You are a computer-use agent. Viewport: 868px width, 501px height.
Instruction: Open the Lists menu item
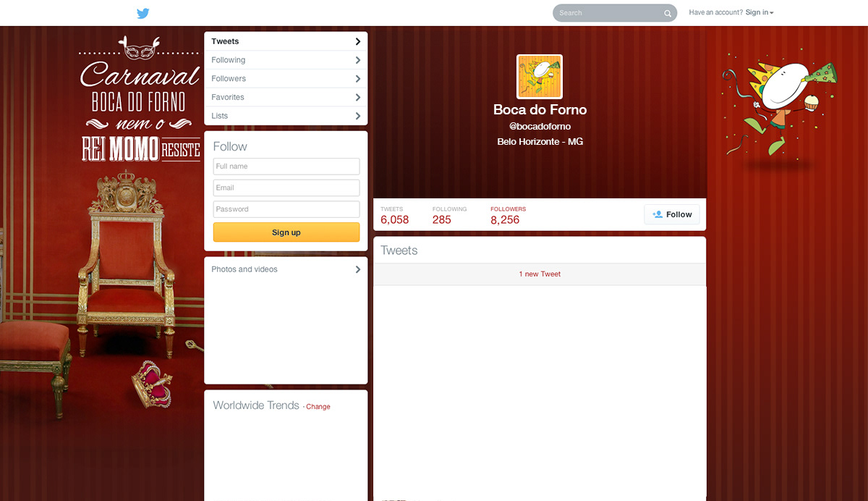[286, 116]
